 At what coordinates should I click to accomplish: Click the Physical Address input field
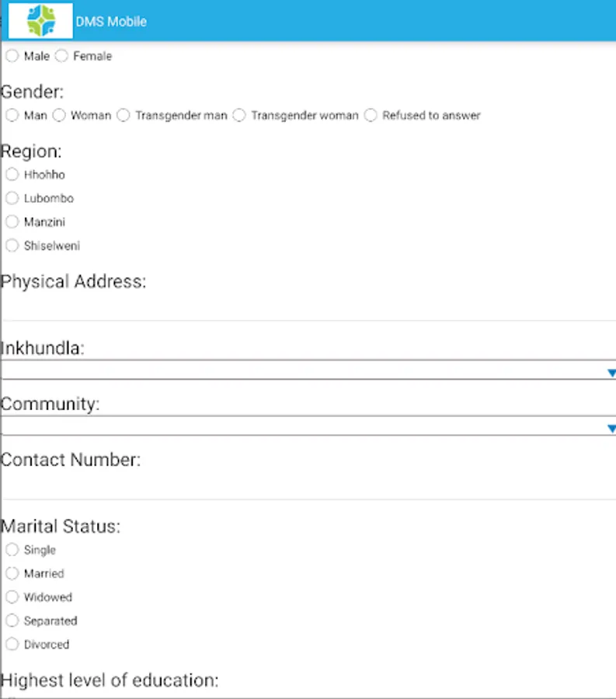[x=309, y=308]
